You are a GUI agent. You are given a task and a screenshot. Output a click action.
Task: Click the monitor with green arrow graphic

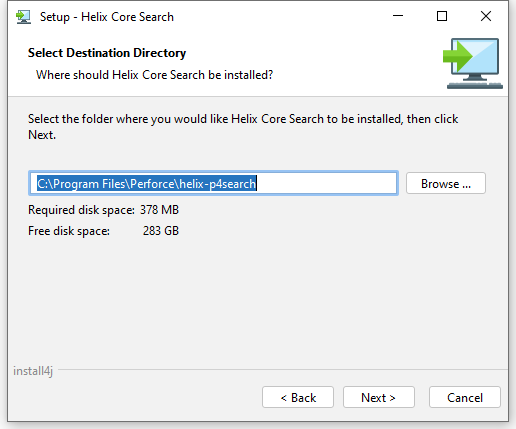[x=473, y=63]
